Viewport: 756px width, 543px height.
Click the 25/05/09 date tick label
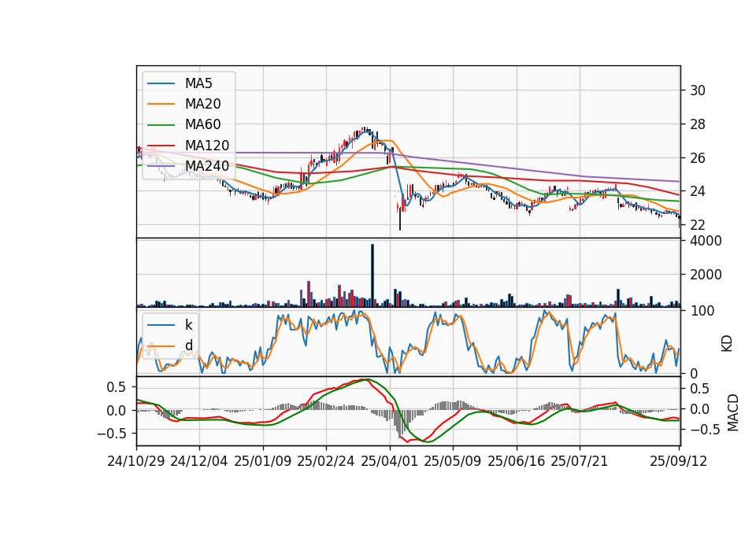point(453,461)
